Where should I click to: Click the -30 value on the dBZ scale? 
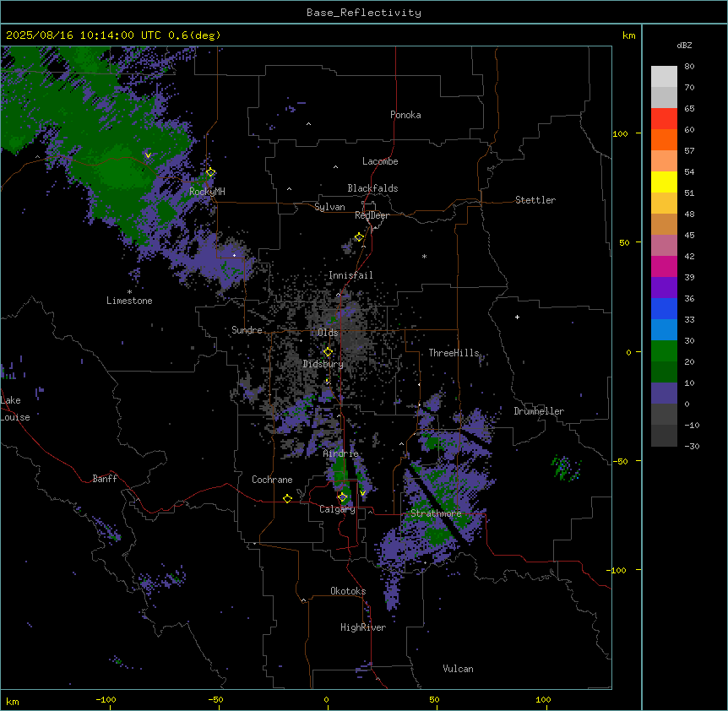coord(692,446)
